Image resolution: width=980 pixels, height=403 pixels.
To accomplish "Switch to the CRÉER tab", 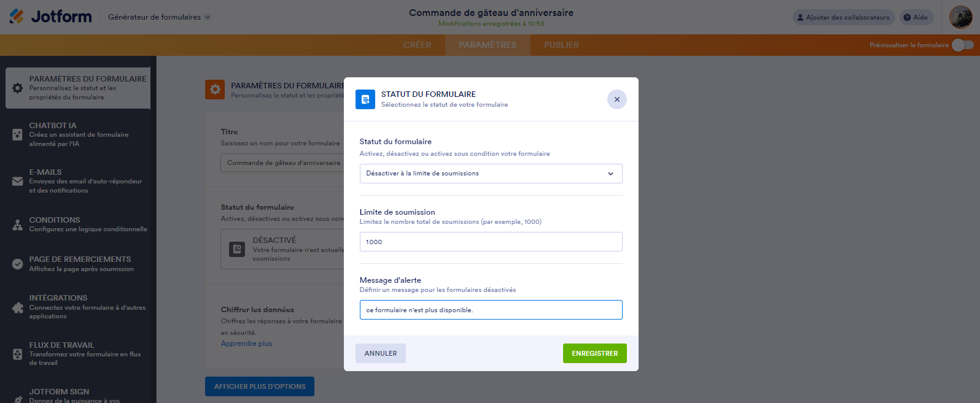I will click(417, 45).
